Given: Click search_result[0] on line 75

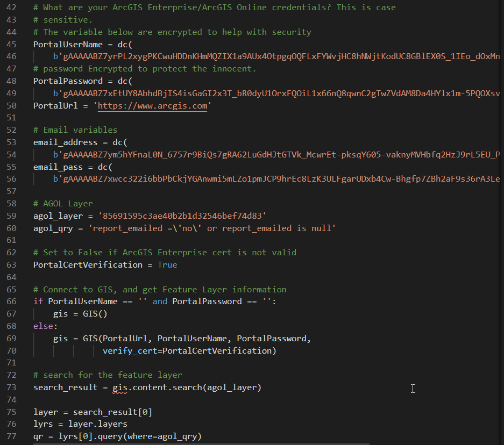Looking at the screenshot, I should click(112, 412).
